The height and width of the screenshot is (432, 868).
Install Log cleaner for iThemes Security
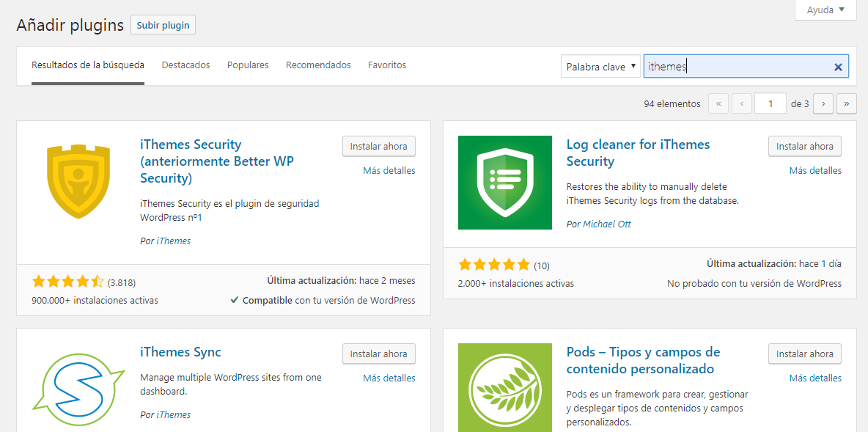pos(805,147)
